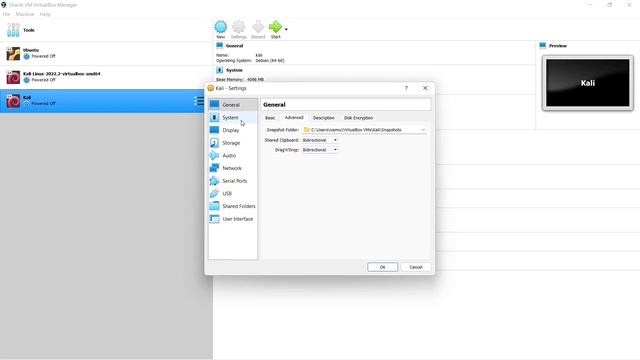
Task: Open the Kali machine hamburger menu
Action: (x=199, y=101)
